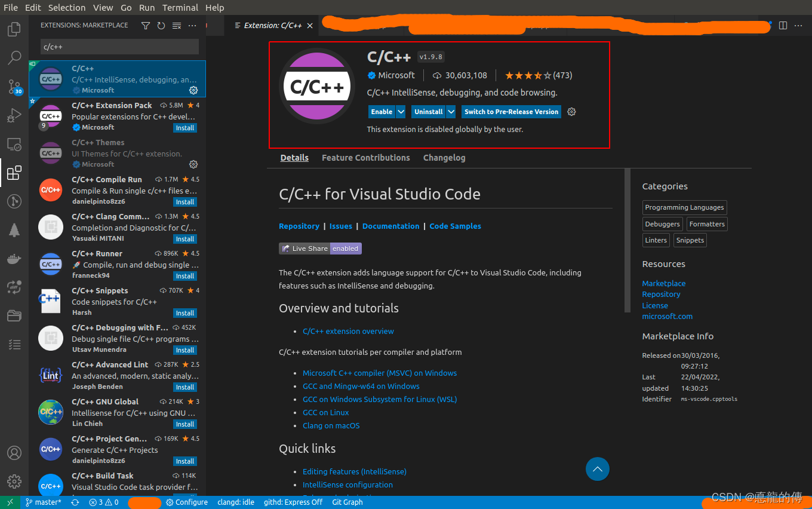Click clangd: idle status entry
Viewport: 812px width, 509px height.
click(x=236, y=502)
